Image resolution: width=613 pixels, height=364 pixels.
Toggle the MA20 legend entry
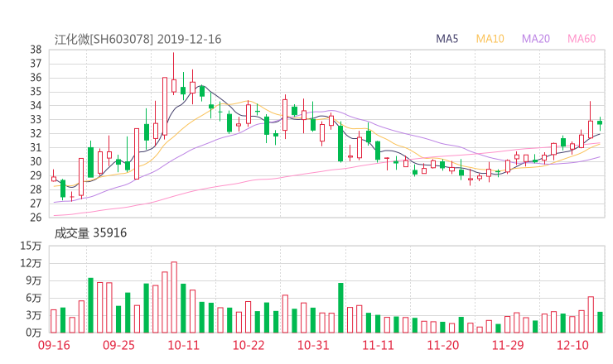[536, 39]
